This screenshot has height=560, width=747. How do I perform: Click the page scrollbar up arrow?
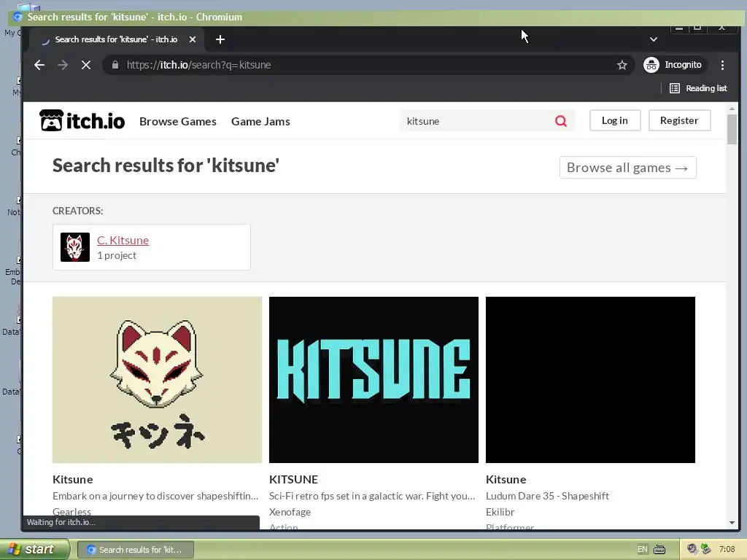tap(732, 109)
